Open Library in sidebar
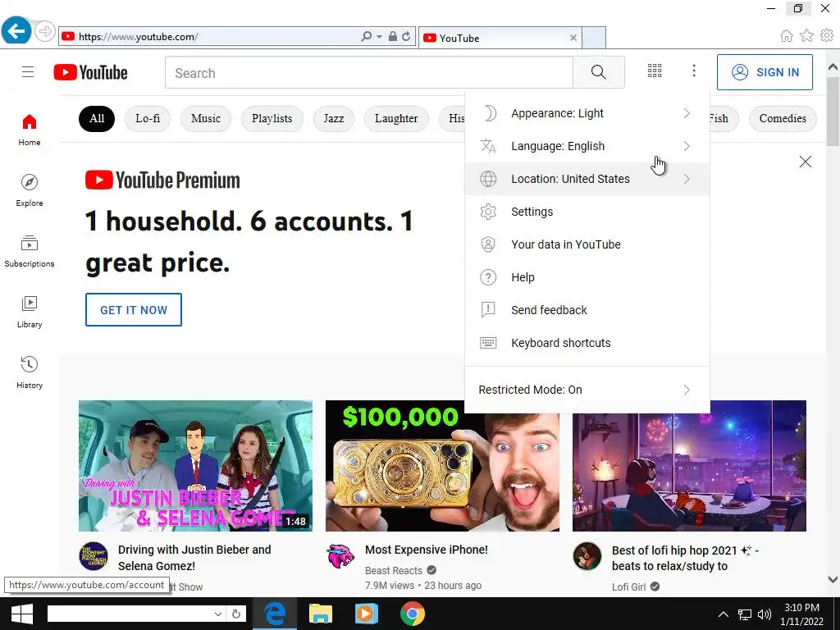This screenshot has height=630, width=840. click(x=30, y=312)
